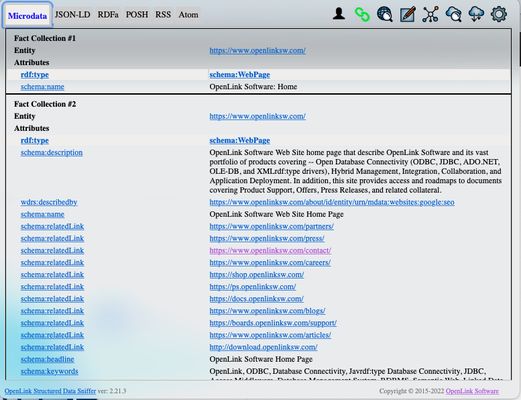Click schema:relatedLink beside the blogs URL
Image resolution: width=521 pixels, height=400 pixels.
[52, 311]
